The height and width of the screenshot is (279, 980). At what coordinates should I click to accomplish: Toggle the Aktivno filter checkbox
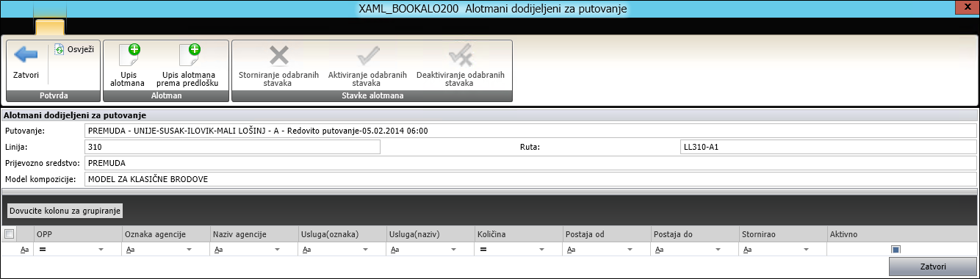(896, 250)
